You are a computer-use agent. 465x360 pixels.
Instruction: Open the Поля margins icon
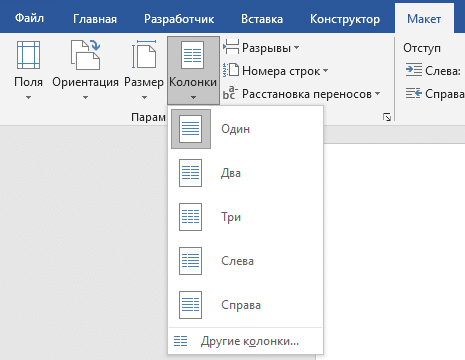28,55
